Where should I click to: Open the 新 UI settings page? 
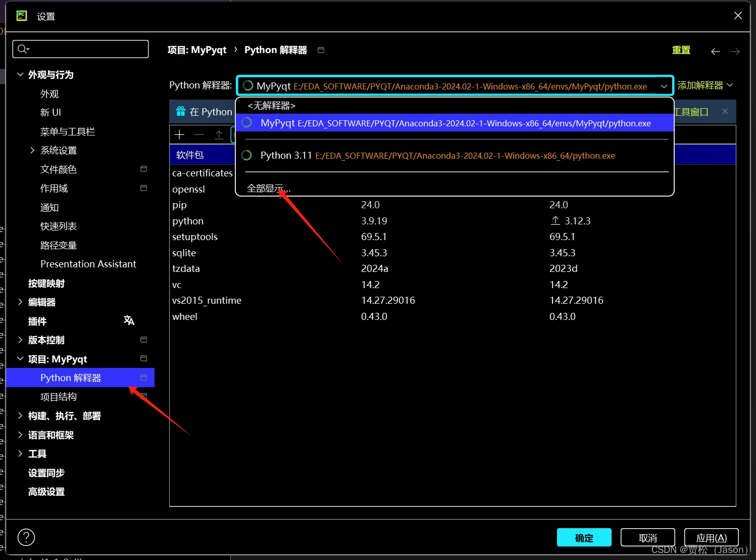[x=51, y=112]
